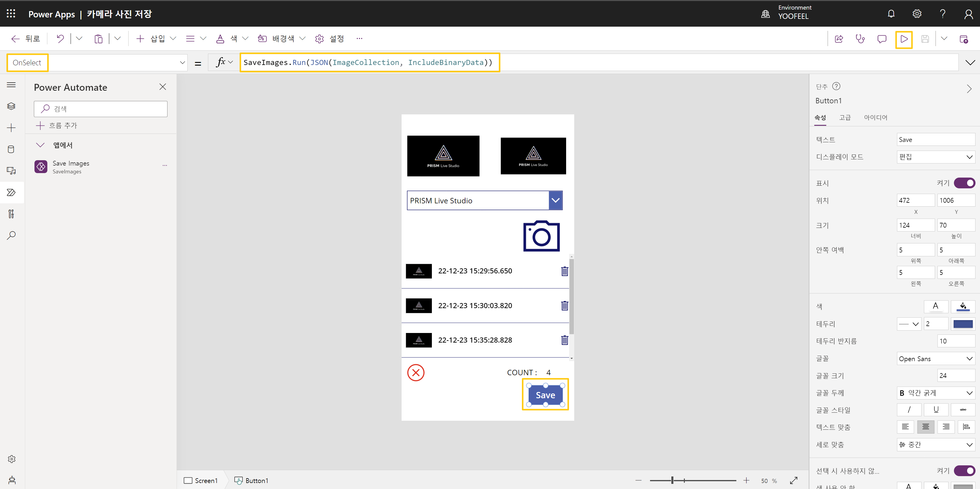980x489 pixels.
Task: Open Comments speech bubble icon
Action: [x=881, y=39]
